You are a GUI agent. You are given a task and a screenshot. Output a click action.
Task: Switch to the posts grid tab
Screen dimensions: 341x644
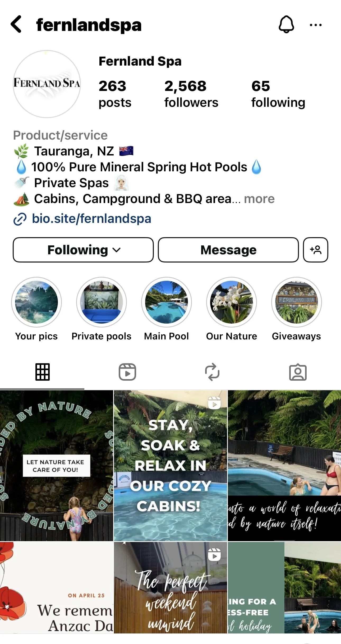point(42,372)
